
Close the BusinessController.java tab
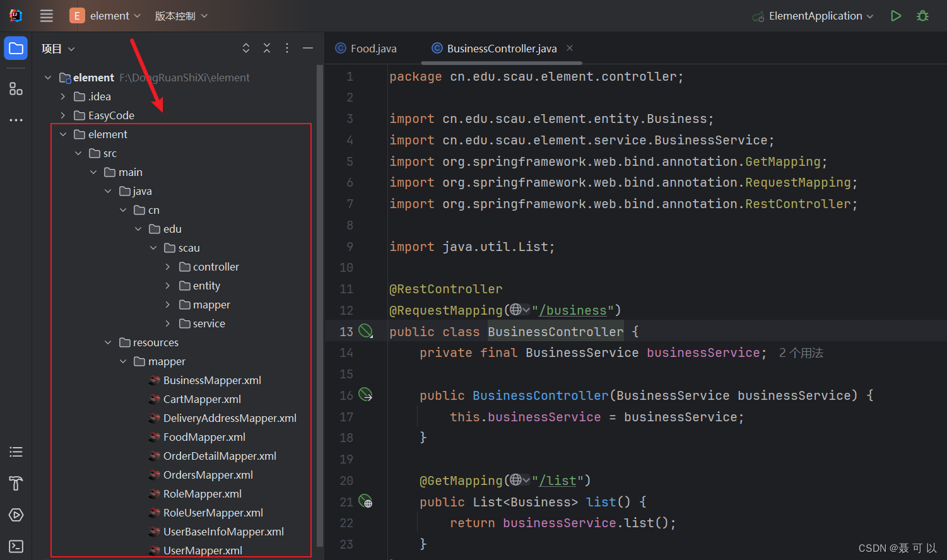point(570,48)
